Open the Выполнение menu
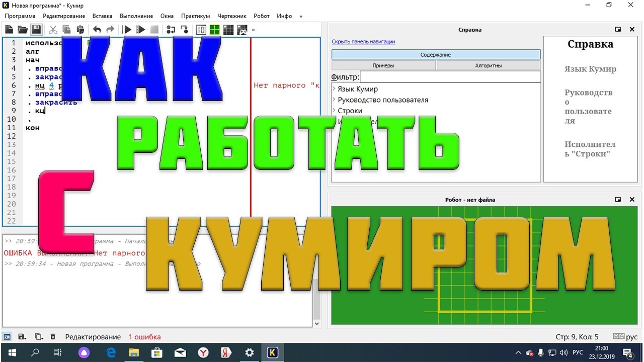Screen dimensions: 644x362 pos(136,16)
